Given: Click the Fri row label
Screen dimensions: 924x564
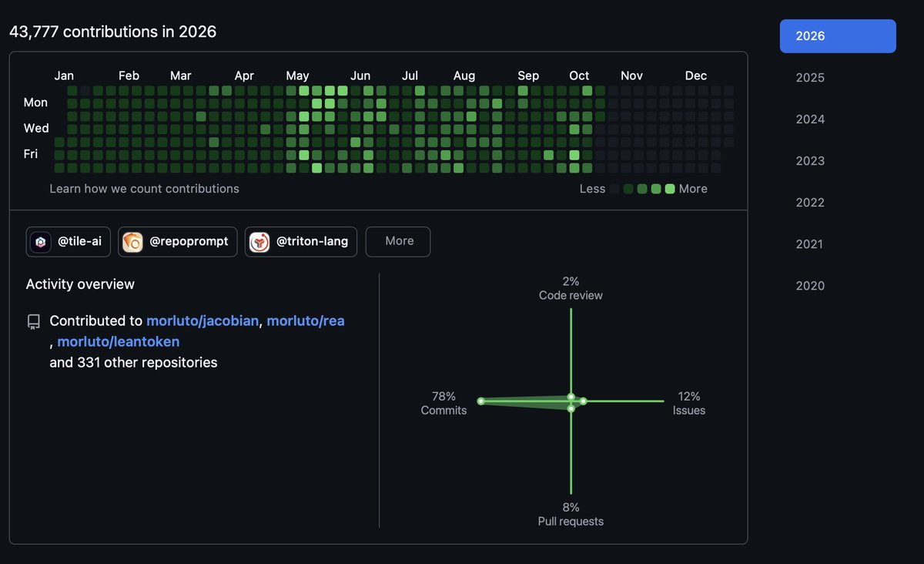Looking at the screenshot, I should 31,154.
